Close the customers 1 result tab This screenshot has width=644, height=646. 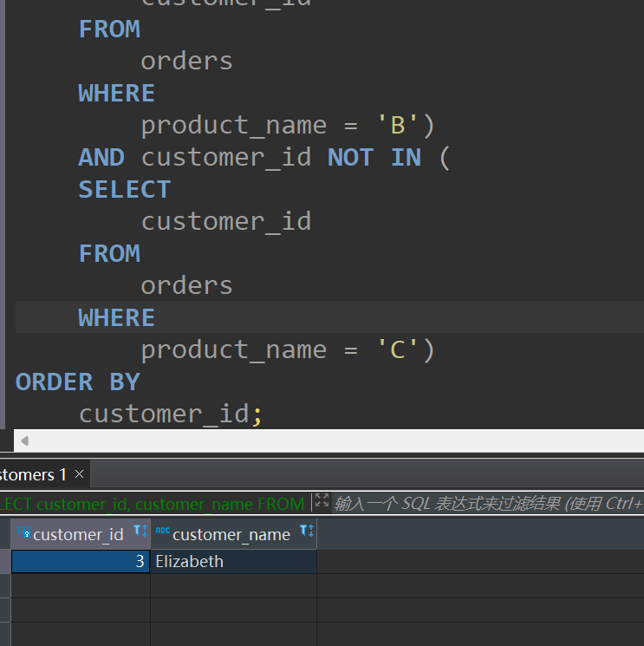(x=80, y=474)
